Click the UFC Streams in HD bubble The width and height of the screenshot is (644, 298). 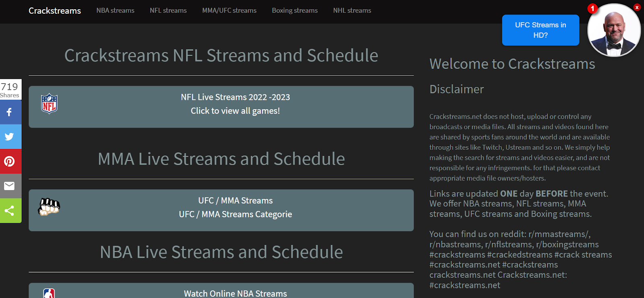(x=541, y=30)
